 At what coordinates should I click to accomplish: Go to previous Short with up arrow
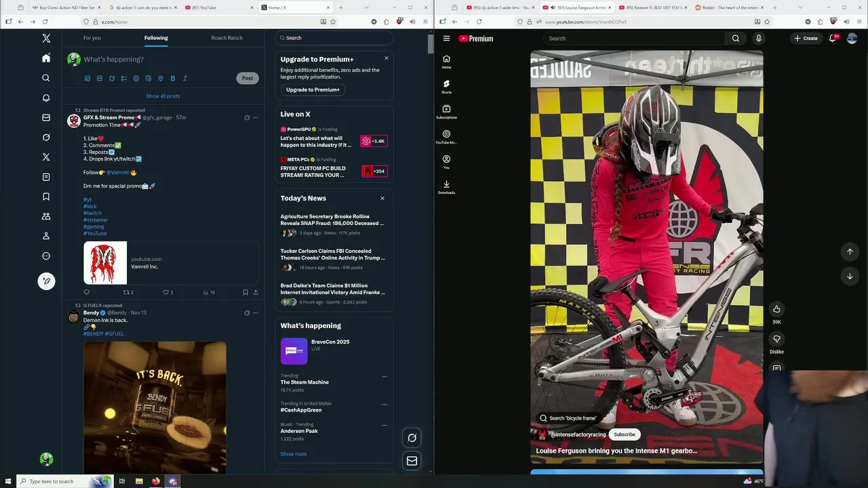[x=850, y=251]
